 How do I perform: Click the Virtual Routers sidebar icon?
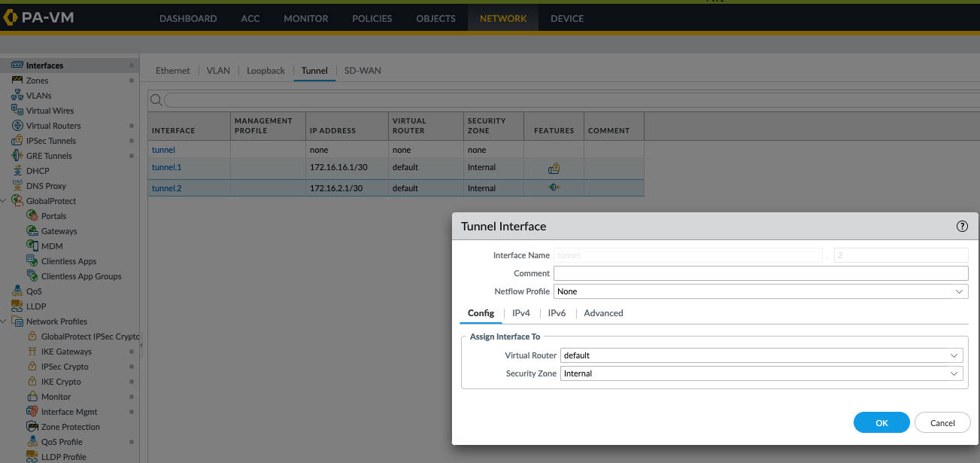[18, 126]
